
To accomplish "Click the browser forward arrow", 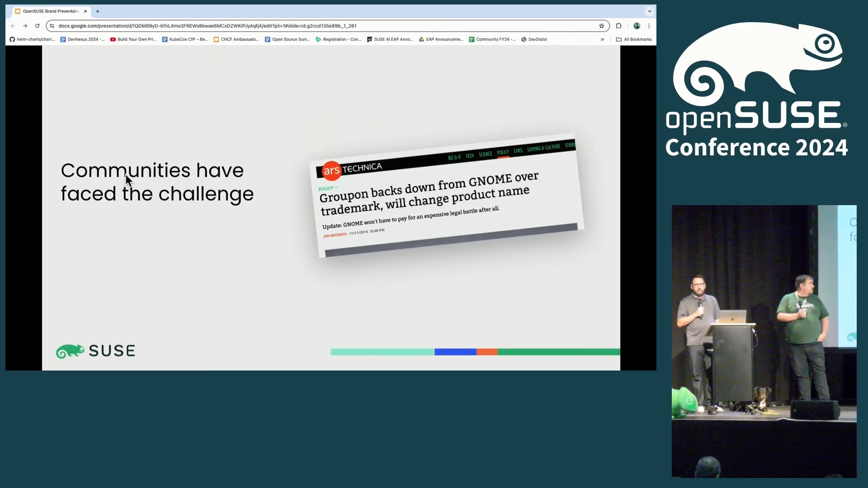I will [x=25, y=26].
